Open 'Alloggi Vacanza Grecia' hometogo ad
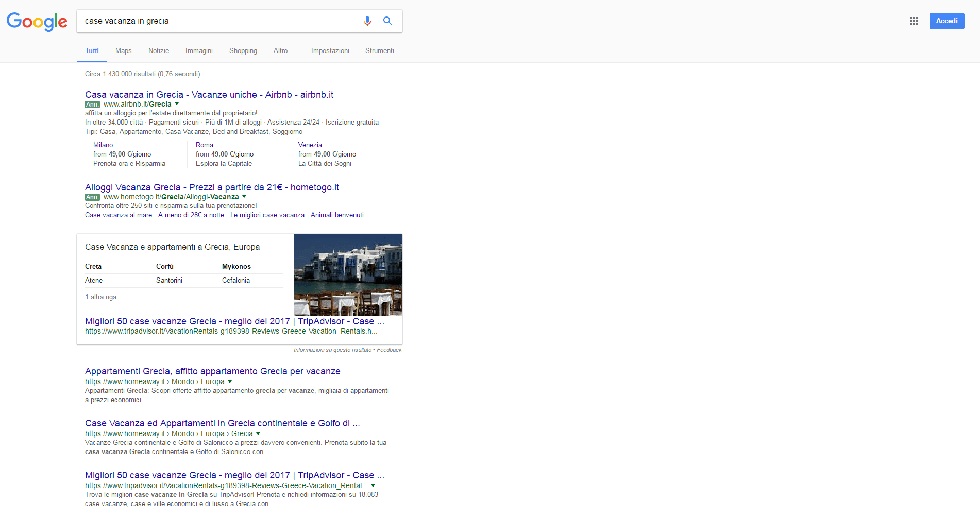This screenshot has width=980, height=521. [x=212, y=187]
